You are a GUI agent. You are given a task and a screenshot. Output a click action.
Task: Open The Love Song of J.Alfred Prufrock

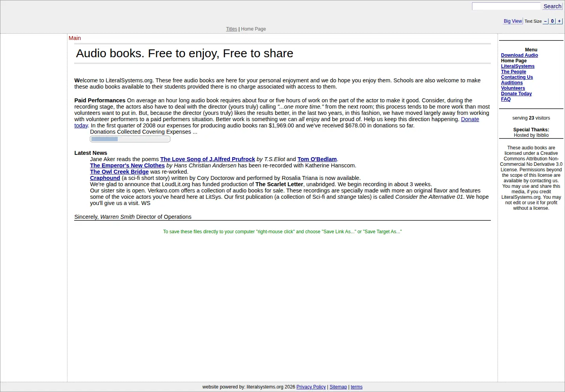tap(208, 159)
